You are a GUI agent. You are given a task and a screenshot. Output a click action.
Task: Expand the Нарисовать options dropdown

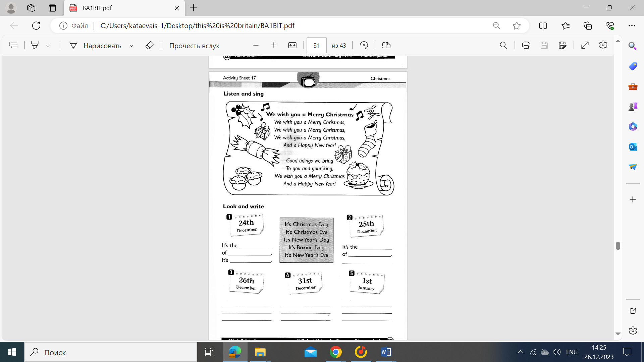pyautogui.click(x=131, y=46)
